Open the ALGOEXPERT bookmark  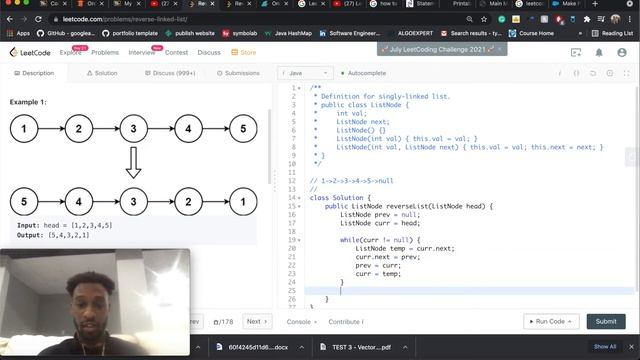point(415,33)
